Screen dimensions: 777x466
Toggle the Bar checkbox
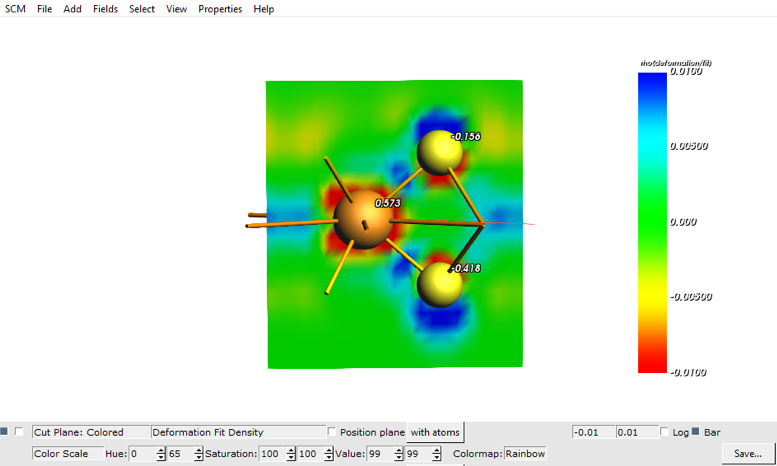[696, 432]
